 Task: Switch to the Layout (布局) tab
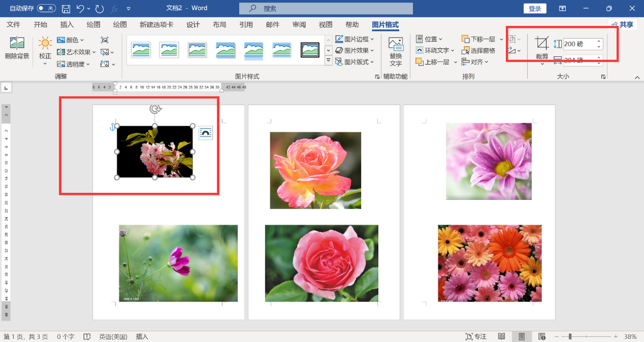(x=219, y=25)
